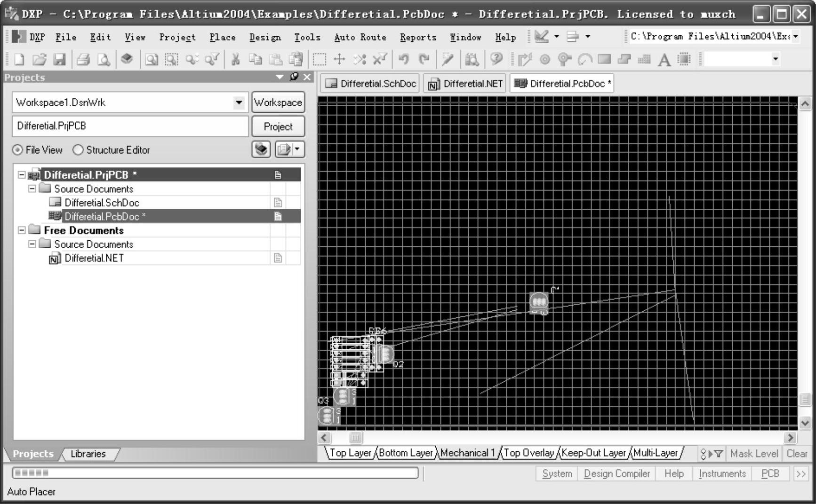Collapse the Free Documents tree node
The width and height of the screenshot is (816, 504).
tap(22, 230)
